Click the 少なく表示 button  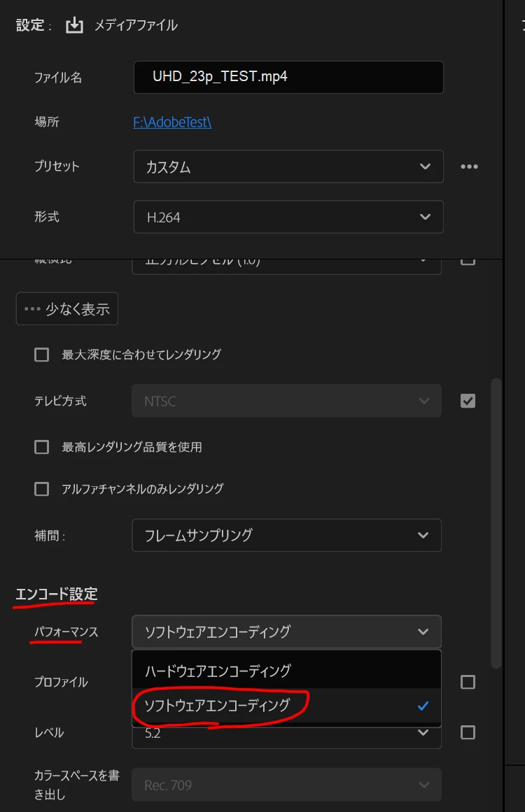(x=67, y=308)
